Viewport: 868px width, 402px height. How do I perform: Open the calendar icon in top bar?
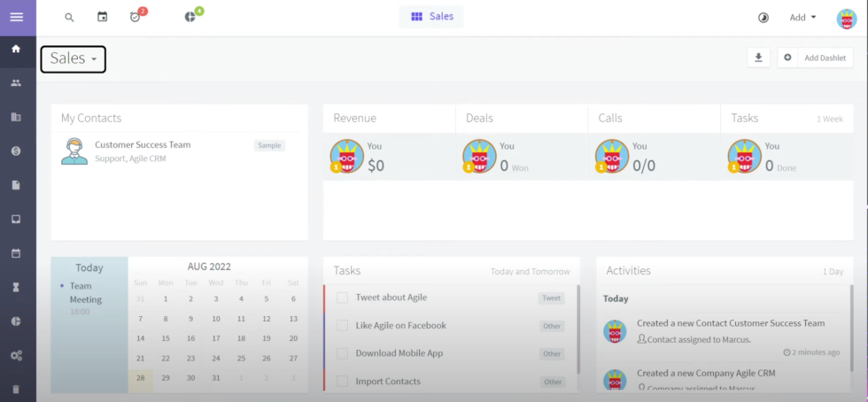(x=103, y=17)
